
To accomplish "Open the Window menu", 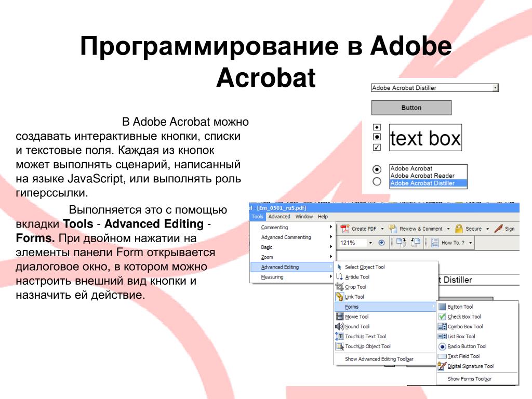I will tap(304, 217).
